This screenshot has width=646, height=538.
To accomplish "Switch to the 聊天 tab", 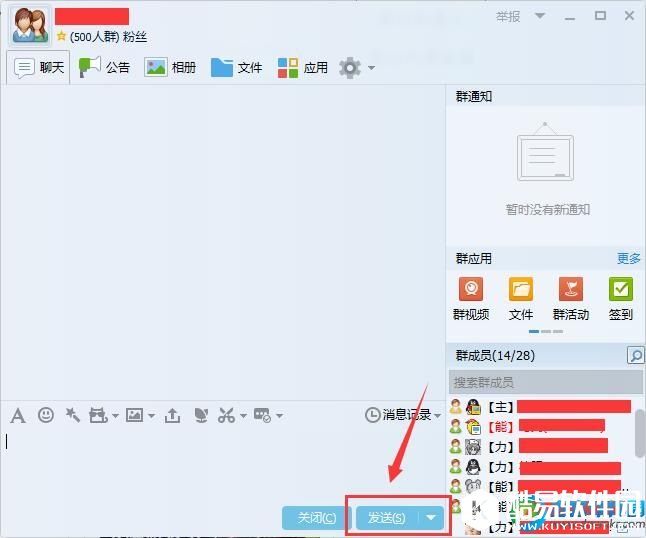I will (x=39, y=67).
